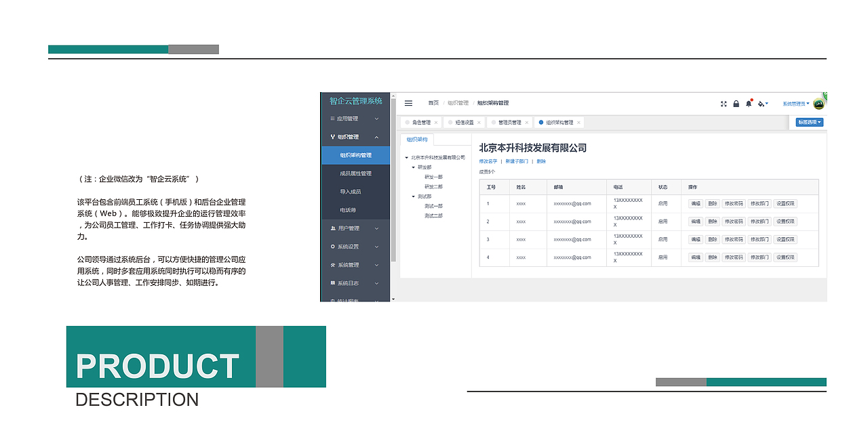Select 测试一部 in the tree
Image resolution: width=868 pixels, height=439 pixels.
pos(433,206)
